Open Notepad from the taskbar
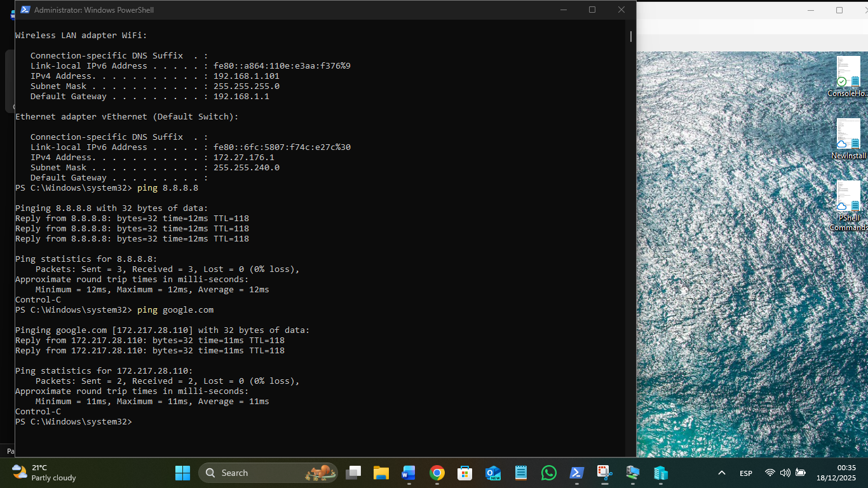 (521, 473)
